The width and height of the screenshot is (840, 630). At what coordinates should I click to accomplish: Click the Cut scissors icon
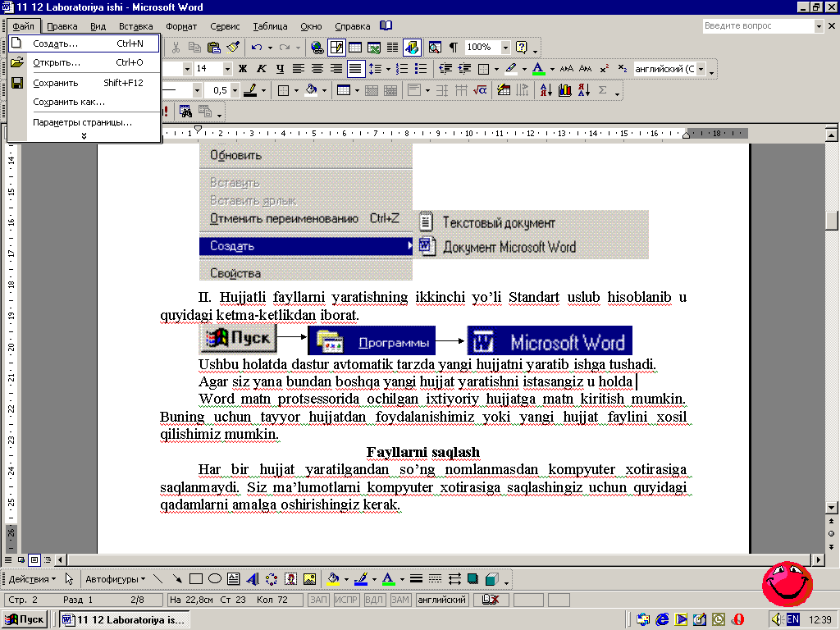click(x=176, y=48)
